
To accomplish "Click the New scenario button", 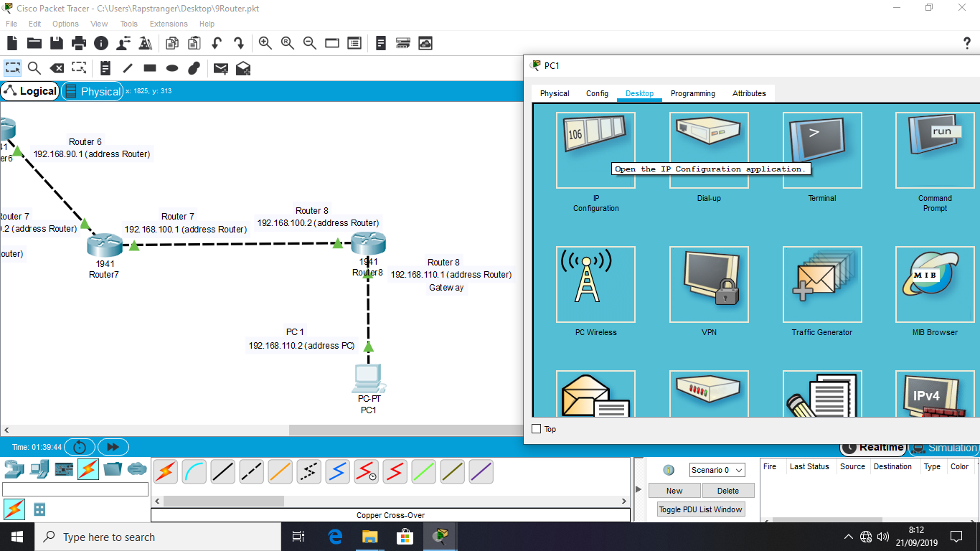I will pyautogui.click(x=674, y=491).
